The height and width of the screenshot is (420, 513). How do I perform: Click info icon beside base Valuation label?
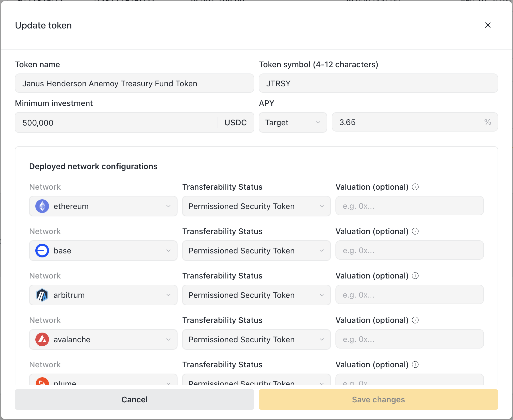[x=415, y=231]
